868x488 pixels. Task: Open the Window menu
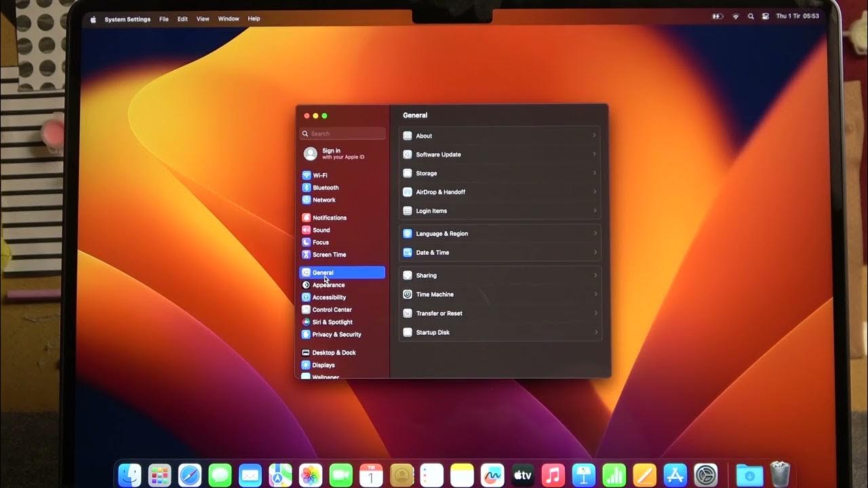[x=229, y=20]
